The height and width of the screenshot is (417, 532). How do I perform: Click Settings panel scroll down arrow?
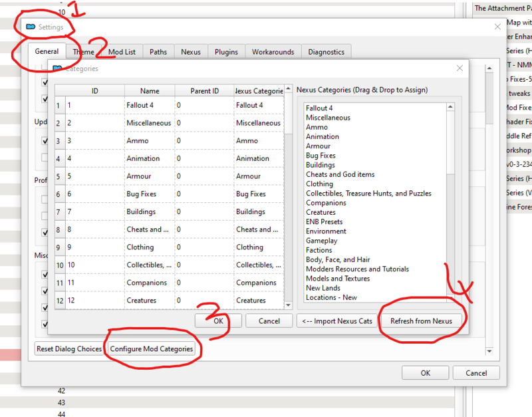(x=489, y=351)
